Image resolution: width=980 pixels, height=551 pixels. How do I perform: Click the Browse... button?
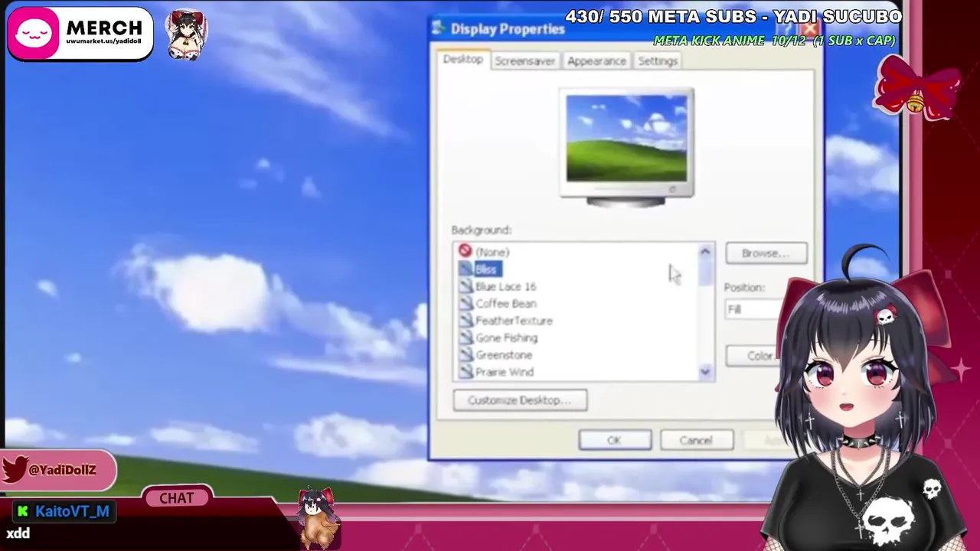coord(766,253)
